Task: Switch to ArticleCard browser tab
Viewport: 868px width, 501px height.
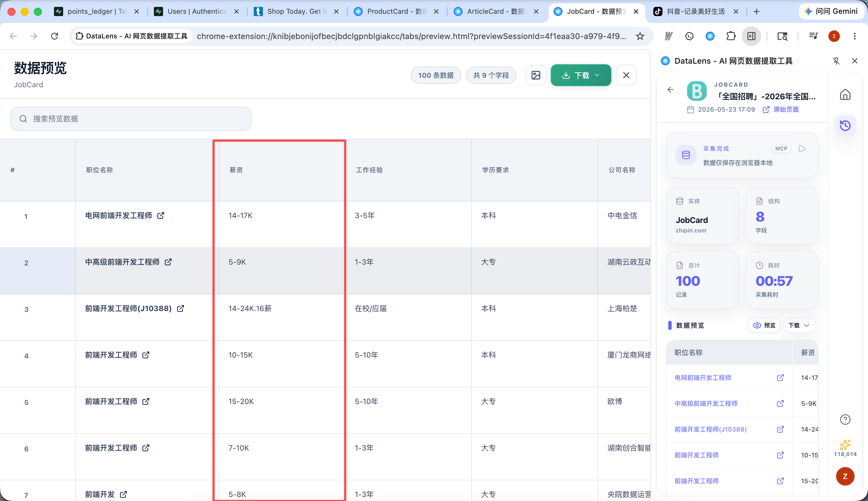Action: pyautogui.click(x=496, y=11)
